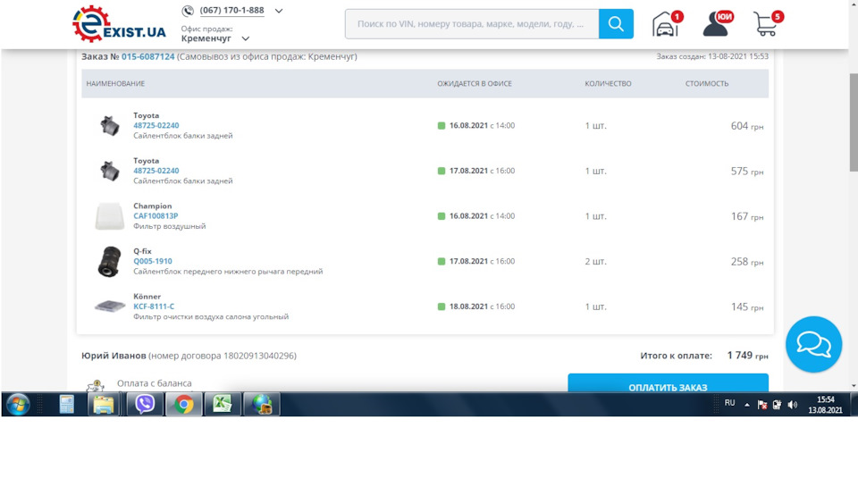
Task: Click the '17.08.2021 с 16:00' date in Q-fix row
Action: (482, 262)
